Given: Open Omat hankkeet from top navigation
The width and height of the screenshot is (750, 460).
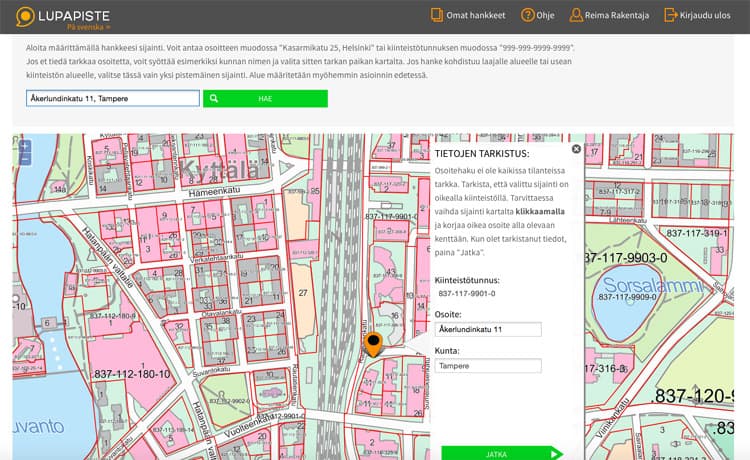Looking at the screenshot, I should [475, 15].
